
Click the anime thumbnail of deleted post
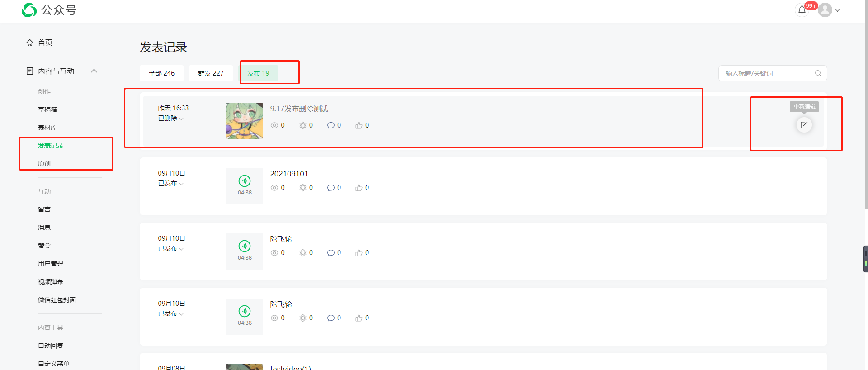tap(245, 121)
